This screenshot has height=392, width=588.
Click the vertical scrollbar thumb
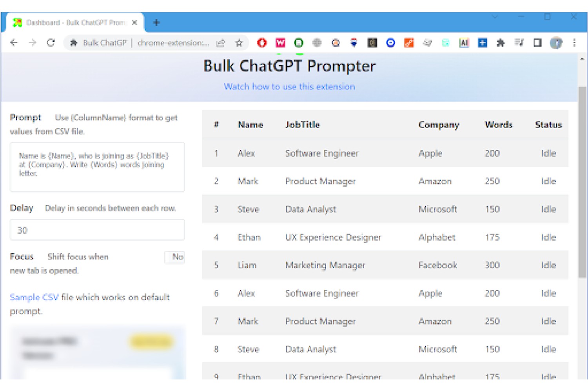click(x=582, y=182)
